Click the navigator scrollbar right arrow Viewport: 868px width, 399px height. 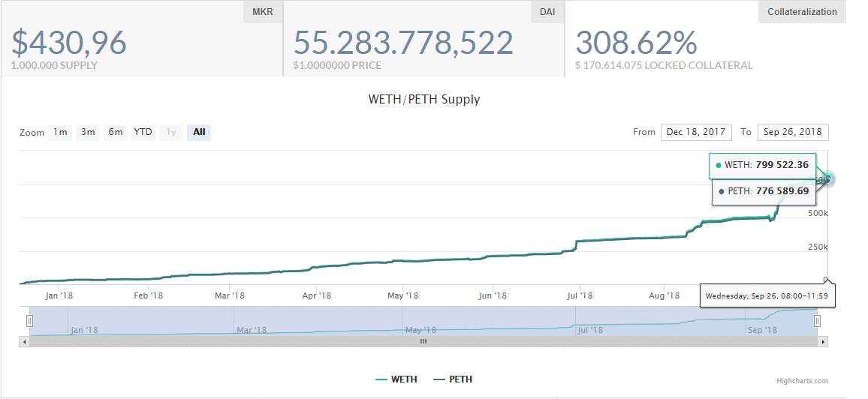click(824, 342)
